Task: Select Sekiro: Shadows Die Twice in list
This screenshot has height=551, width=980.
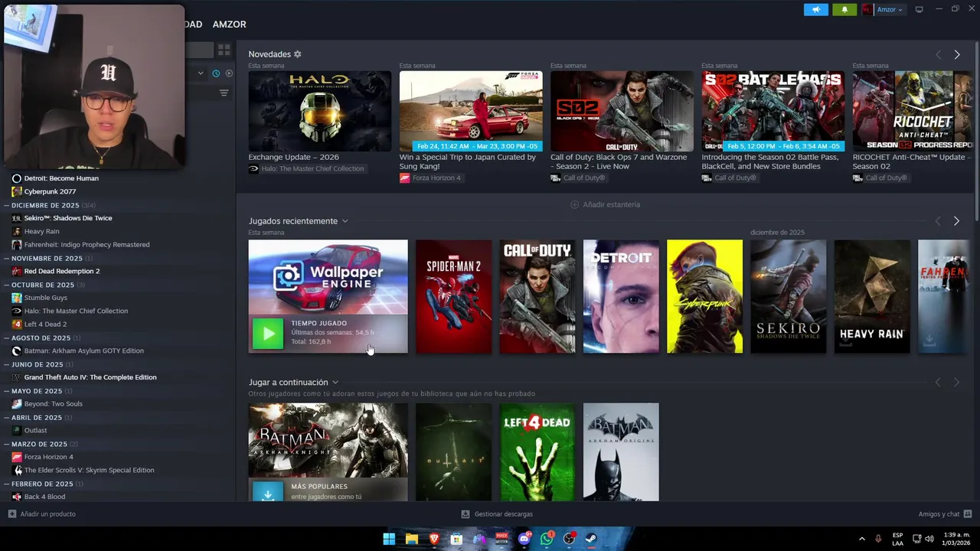Action: click(68, 218)
